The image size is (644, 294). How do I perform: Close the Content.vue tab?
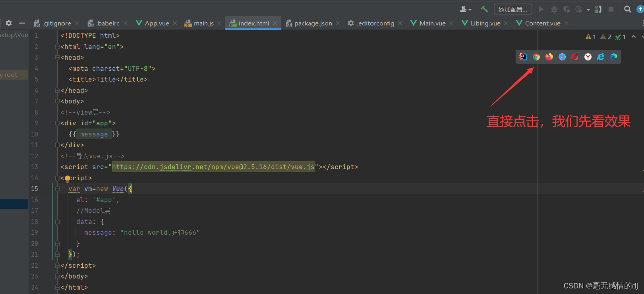click(x=567, y=23)
